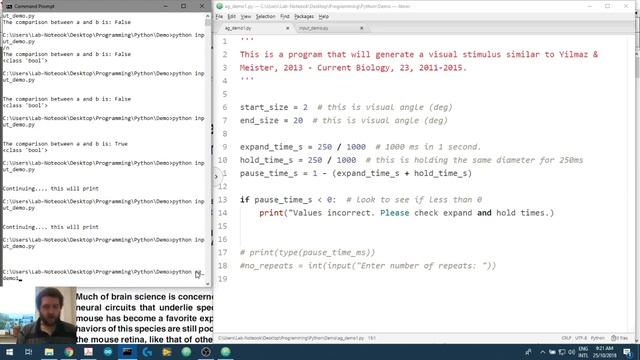640x360 pixels.
Task: Click Command Prompt scrollbar down arrow
Action: pyautogui.click(x=208, y=283)
